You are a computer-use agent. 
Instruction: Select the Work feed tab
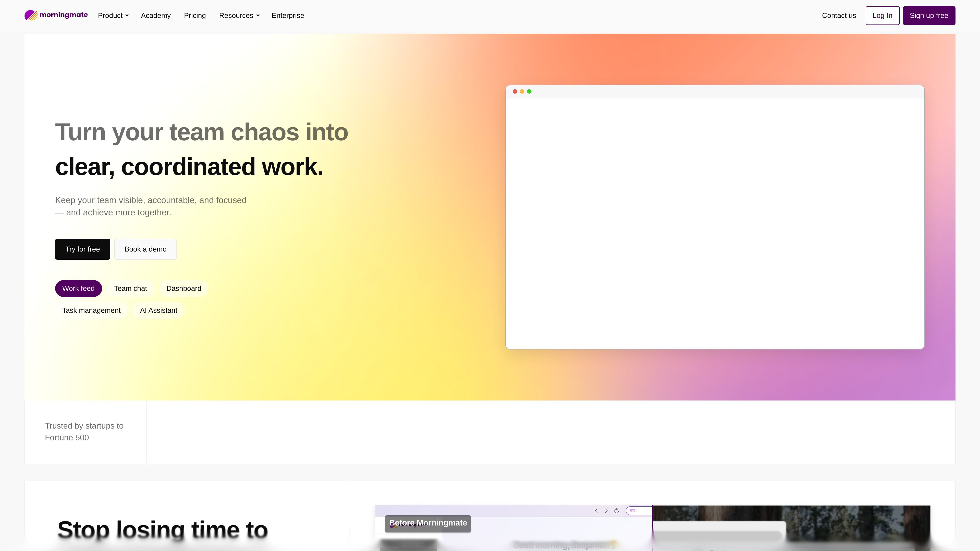coord(78,289)
